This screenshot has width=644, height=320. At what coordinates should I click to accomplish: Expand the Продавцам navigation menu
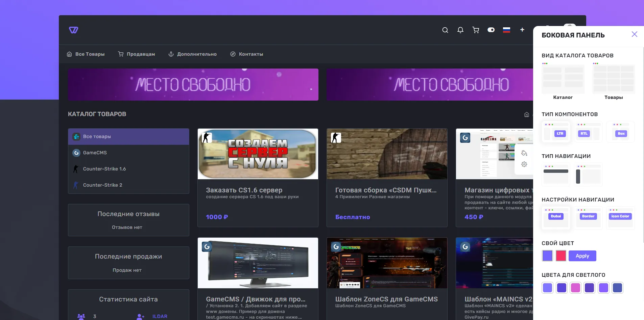(x=137, y=54)
